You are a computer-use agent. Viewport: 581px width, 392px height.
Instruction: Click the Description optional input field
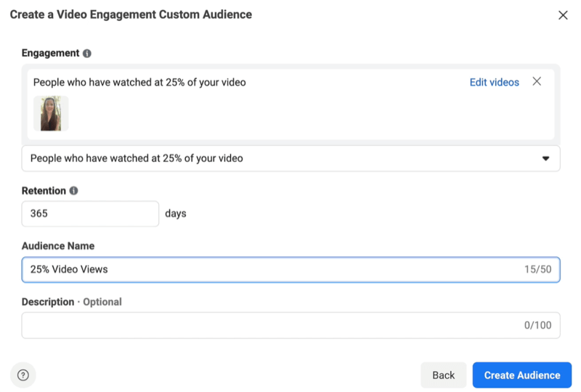click(x=291, y=325)
